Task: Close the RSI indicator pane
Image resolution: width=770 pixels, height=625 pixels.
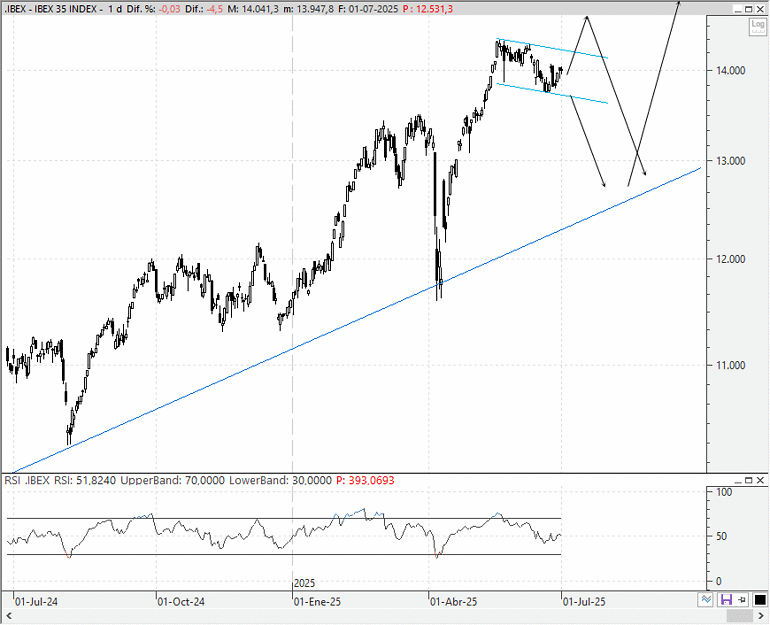Action: (760, 480)
